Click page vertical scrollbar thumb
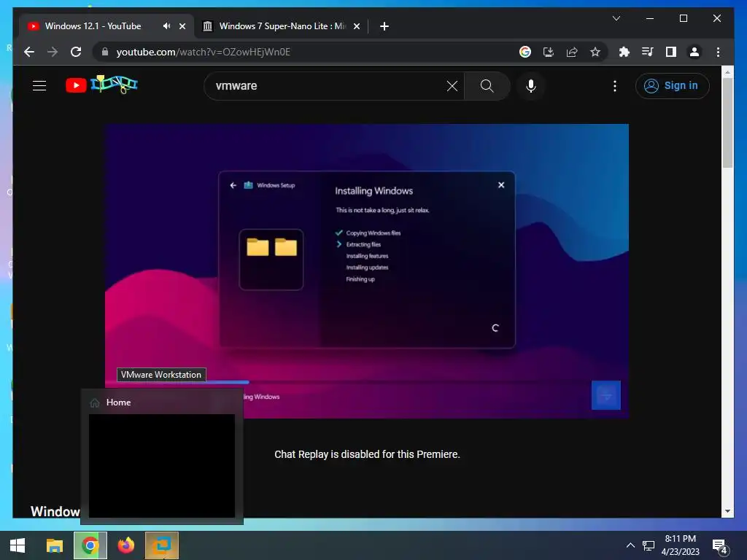The height and width of the screenshot is (560, 747). (727, 122)
